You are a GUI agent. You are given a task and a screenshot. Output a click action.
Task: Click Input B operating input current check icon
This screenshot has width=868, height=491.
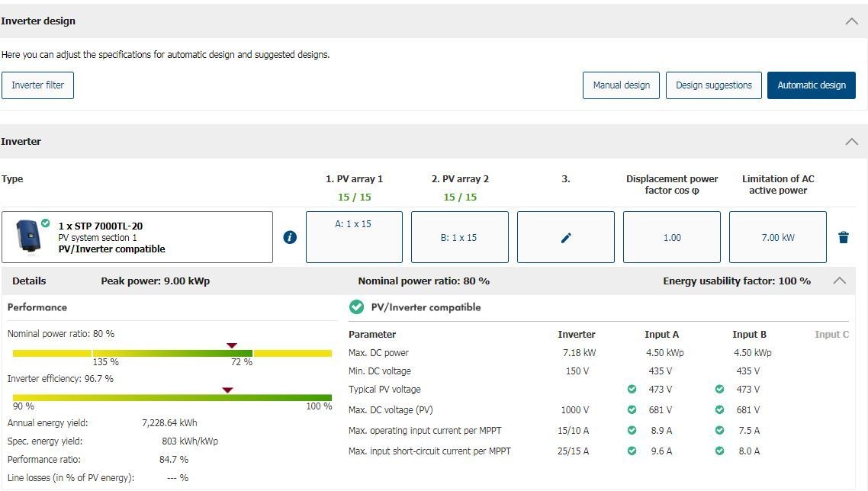[x=719, y=431]
